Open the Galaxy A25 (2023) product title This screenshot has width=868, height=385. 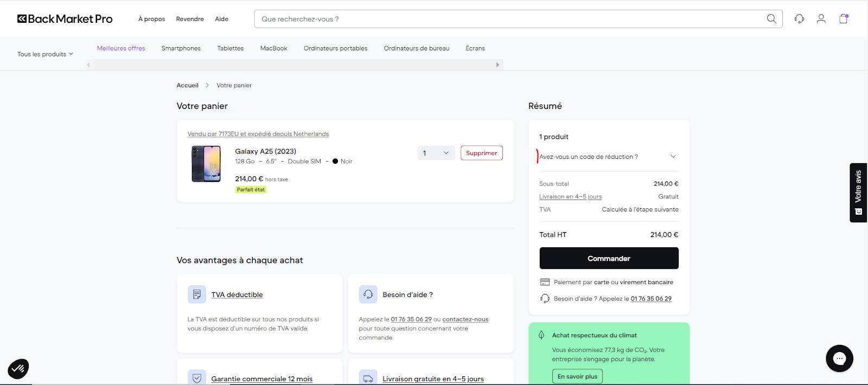pos(266,151)
